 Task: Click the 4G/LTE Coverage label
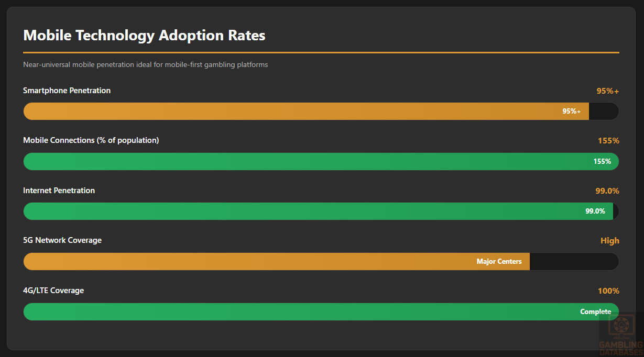53,291
